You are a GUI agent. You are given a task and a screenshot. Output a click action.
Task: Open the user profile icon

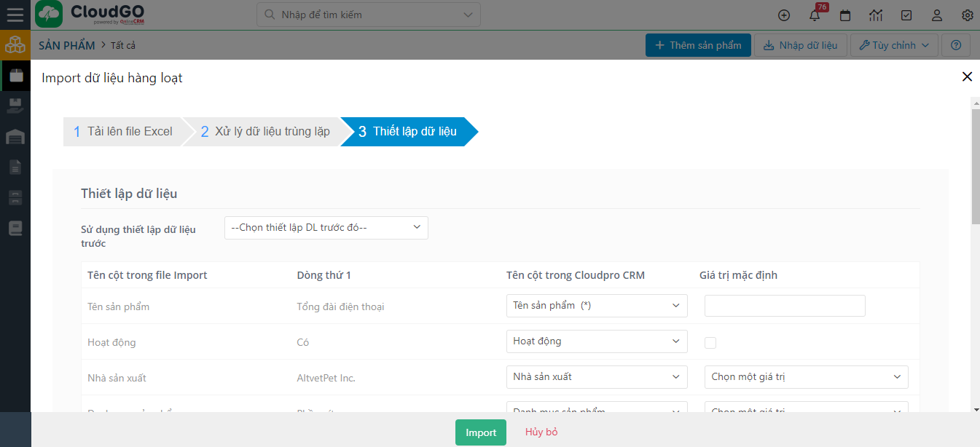point(937,15)
